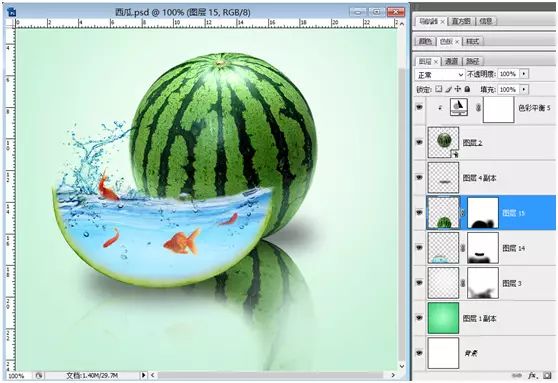This screenshot has width=558, height=383.
Task: Click the lock all padlock icon
Action: click(x=468, y=89)
